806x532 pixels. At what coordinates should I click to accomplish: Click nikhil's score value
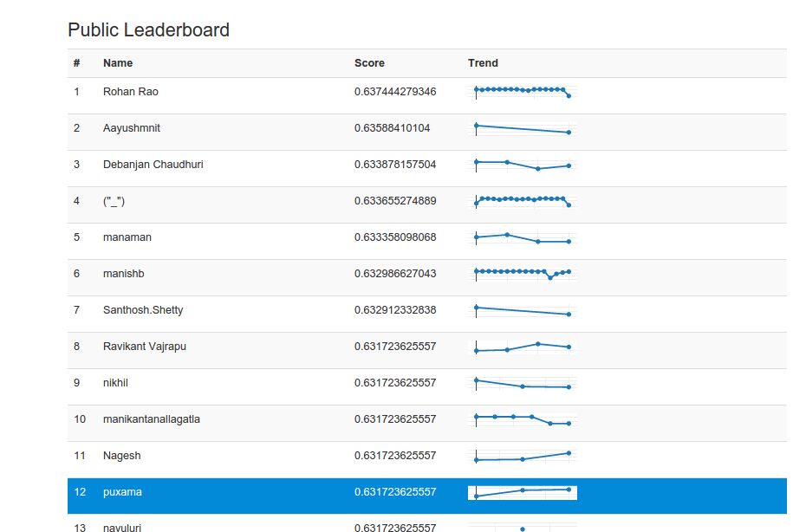[395, 383]
